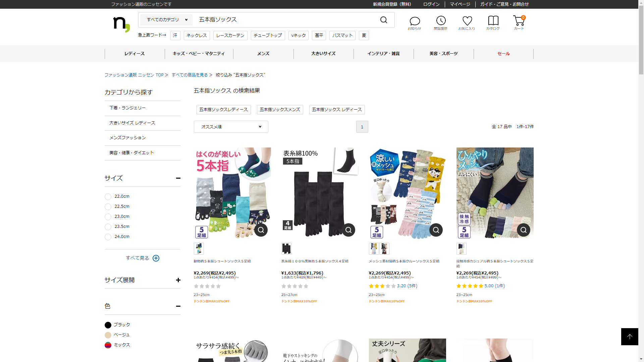Expand the サイズ展開 filter section
This screenshot has height=362, width=644.
pos(178,280)
